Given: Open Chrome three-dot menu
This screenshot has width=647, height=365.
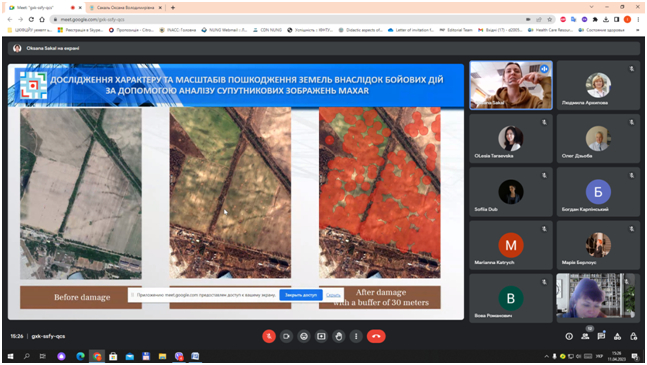Looking at the screenshot, I should tap(638, 19).
